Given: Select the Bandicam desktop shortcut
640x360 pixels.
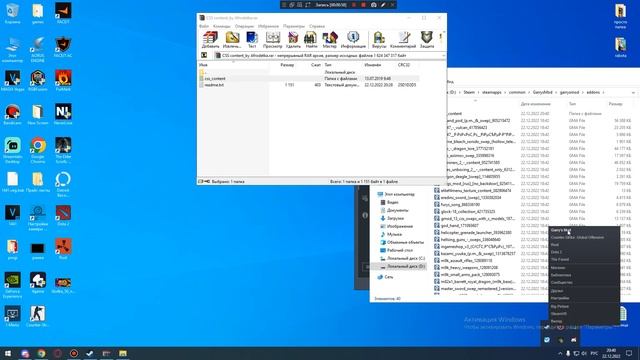Looking at the screenshot, I should point(12,115).
